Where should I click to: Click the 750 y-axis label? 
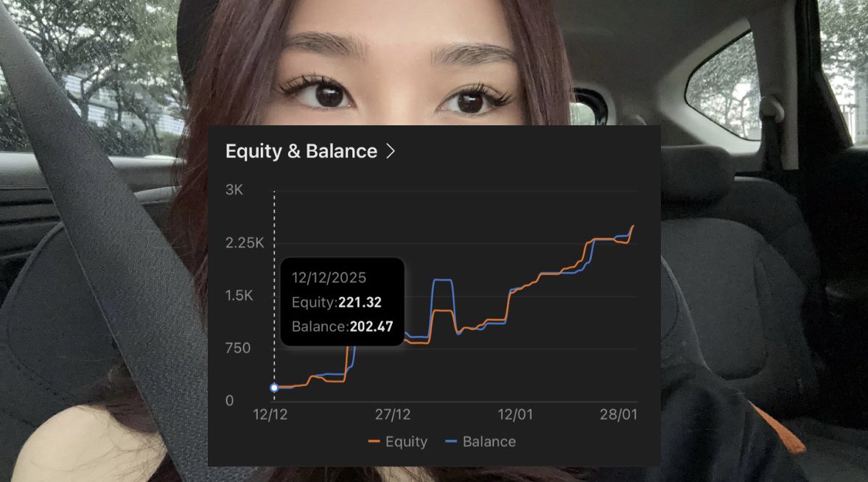point(238,348)
